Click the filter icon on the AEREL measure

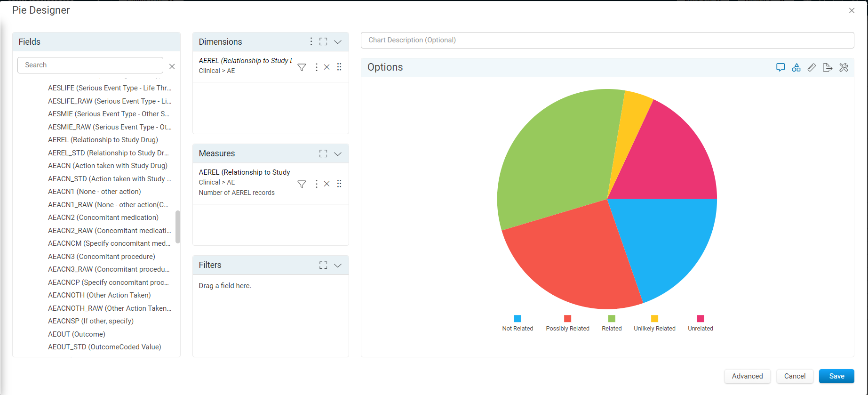(x=302, y=184)
